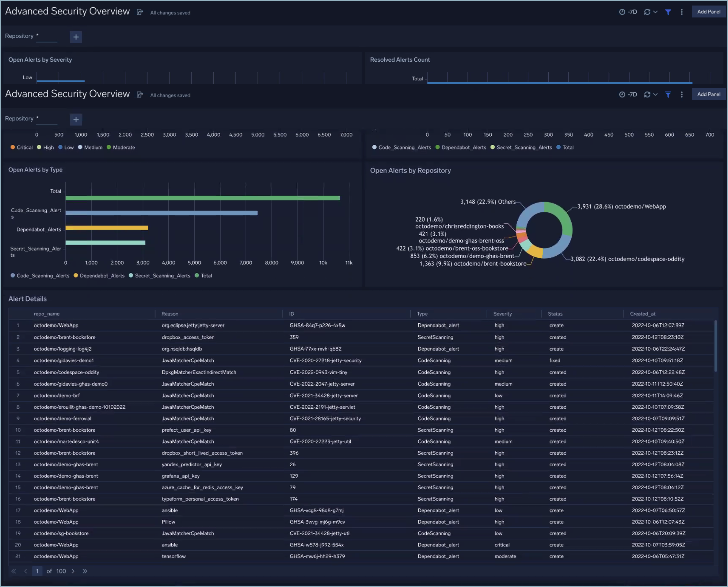The height and width of the screenshot is (587, 728).
Task: Click the share icon beside the upper dashboard title
Action: click(x=140, y=12)
